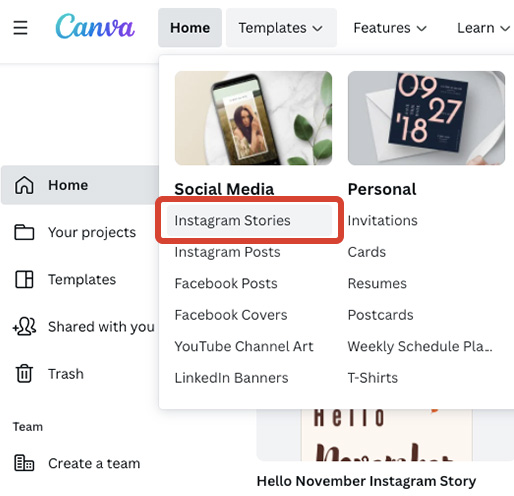Click the Home house icon in sidebar
The image size is (514, 496).
tap(24, 185)
